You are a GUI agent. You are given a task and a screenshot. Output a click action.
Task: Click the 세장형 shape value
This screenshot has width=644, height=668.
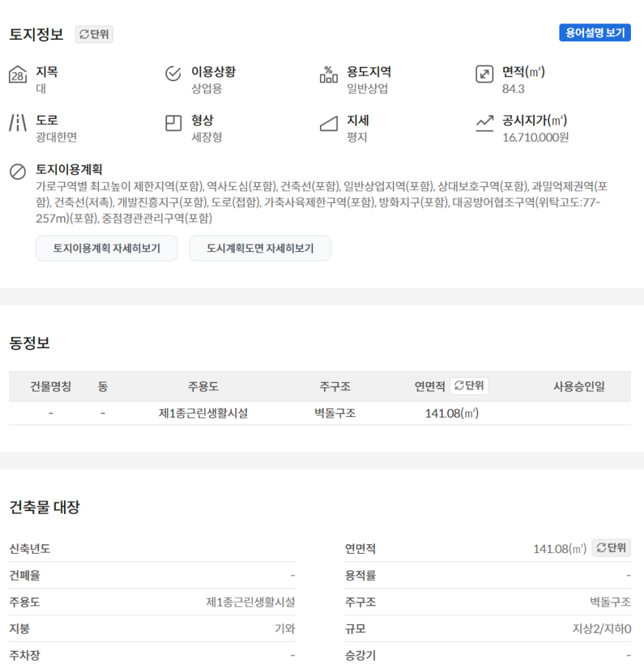click(x=206, y=137)
